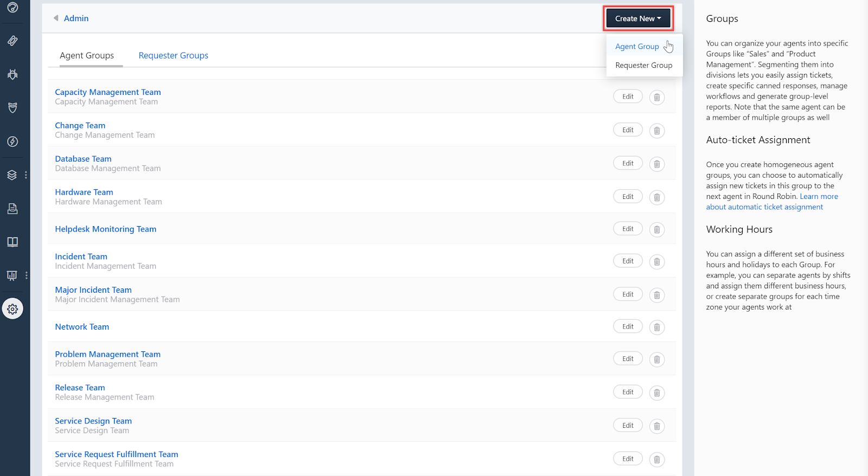868x476 pixels.
Task: Expand the reports sidebar more options dots
Action: (26, 275)
